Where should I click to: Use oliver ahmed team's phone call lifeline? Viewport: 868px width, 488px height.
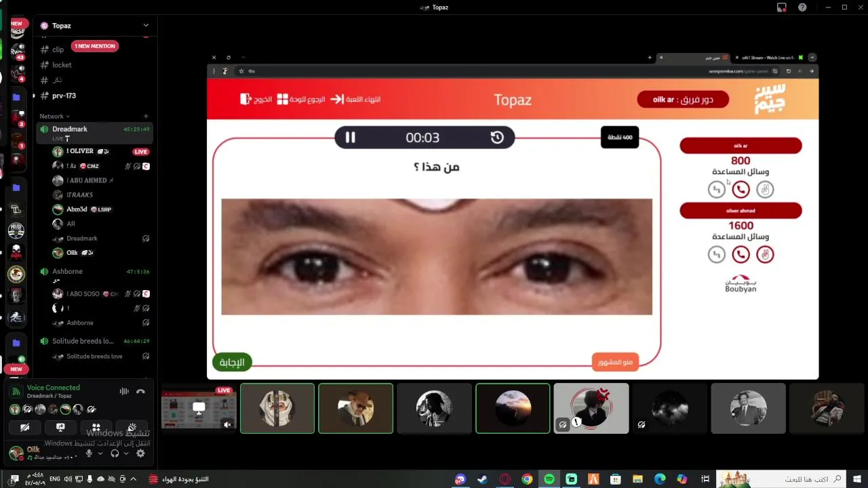point(741,254)
